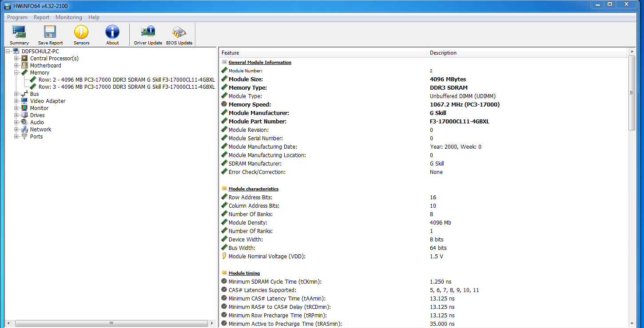Collapse the DDFSCHULZ-PC root node
The image size is (644, 328).
[8, 51]
